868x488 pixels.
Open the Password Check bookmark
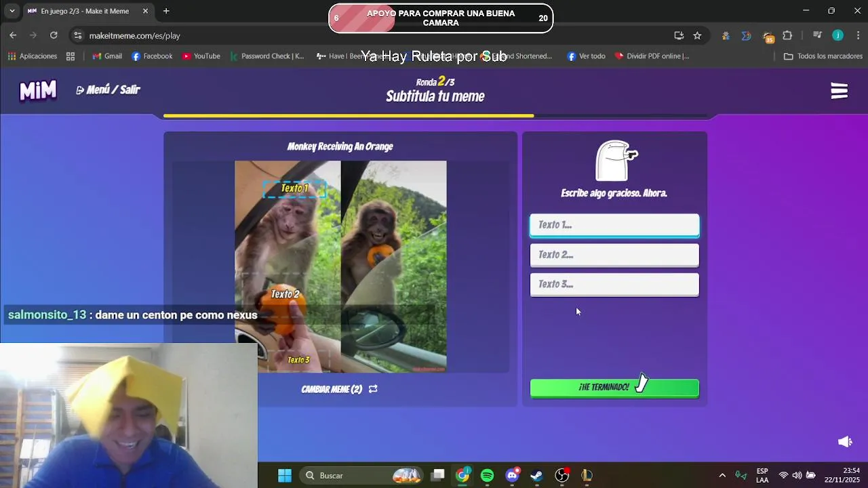pos(267,56)
